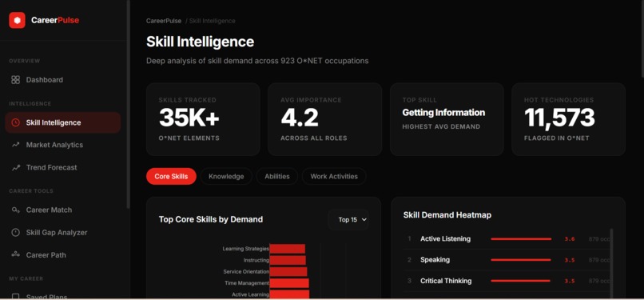Switch to Knowledge tab

(226, 176)
